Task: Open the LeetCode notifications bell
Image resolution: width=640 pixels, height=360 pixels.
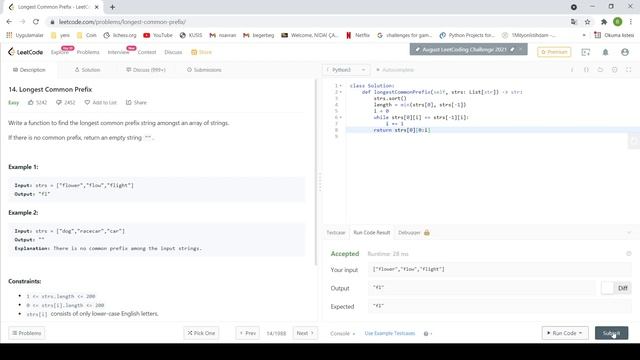Action: (605, 52)
